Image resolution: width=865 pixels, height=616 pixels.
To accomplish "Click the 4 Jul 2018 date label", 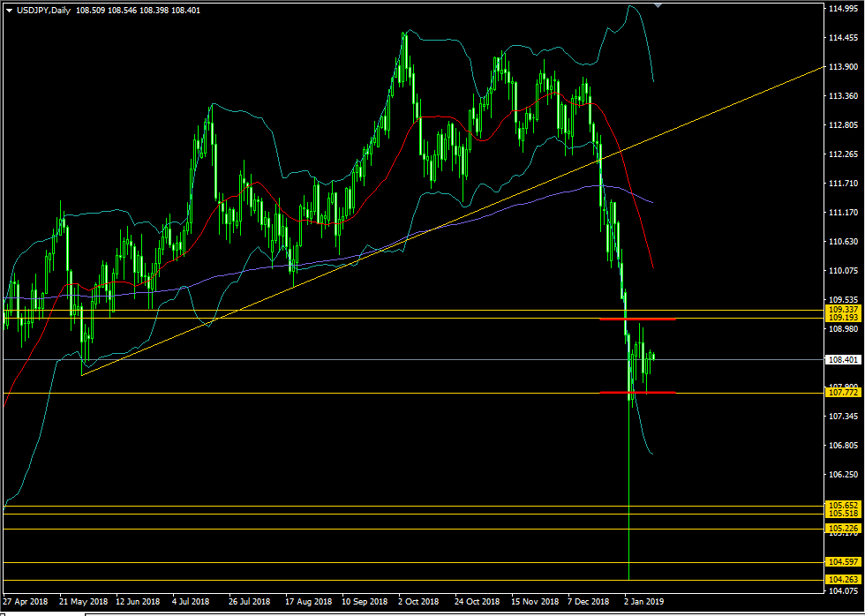I will pos(191,601).
